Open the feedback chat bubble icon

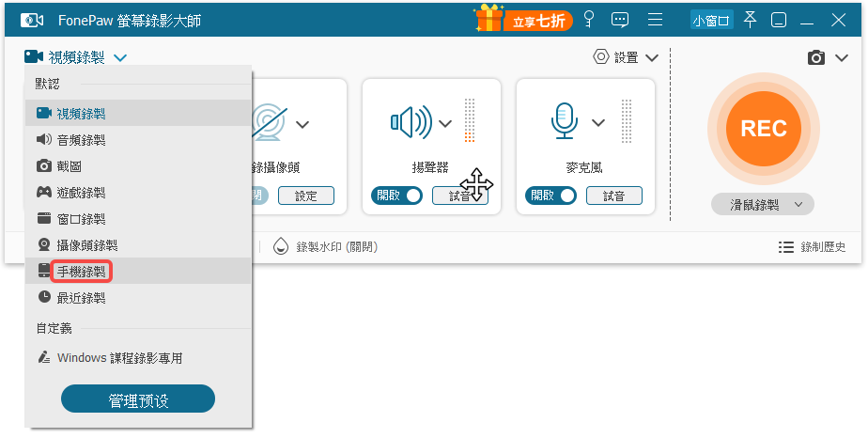(x=619, y=20)
